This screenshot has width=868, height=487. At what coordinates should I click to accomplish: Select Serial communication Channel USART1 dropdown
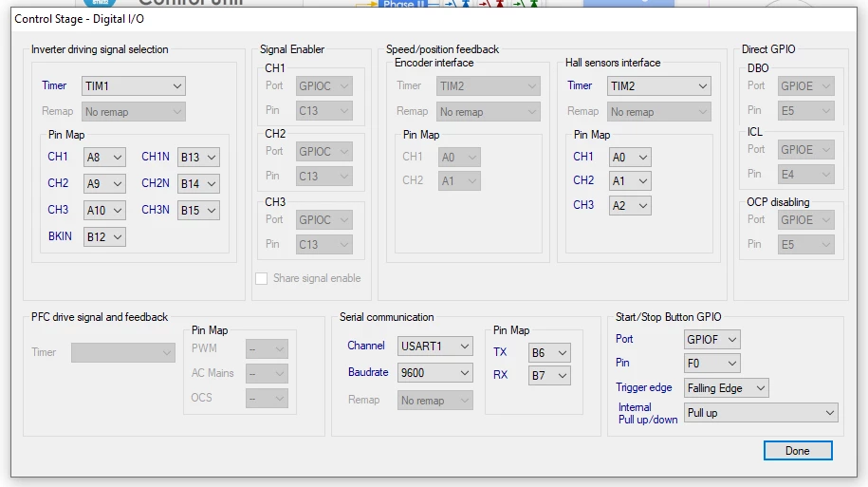pyautogui.click(x=435, y=347)
